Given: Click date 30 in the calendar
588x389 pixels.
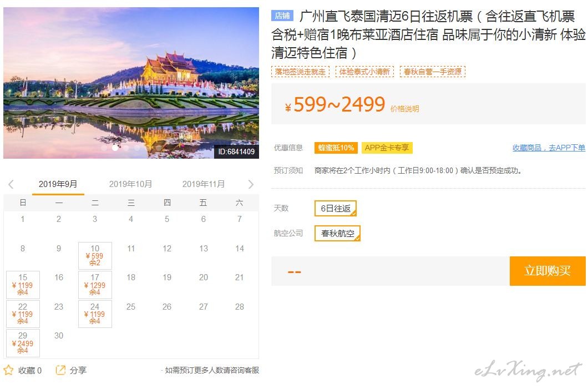Looking at the screenshot, I should click(x=59, y=336).
